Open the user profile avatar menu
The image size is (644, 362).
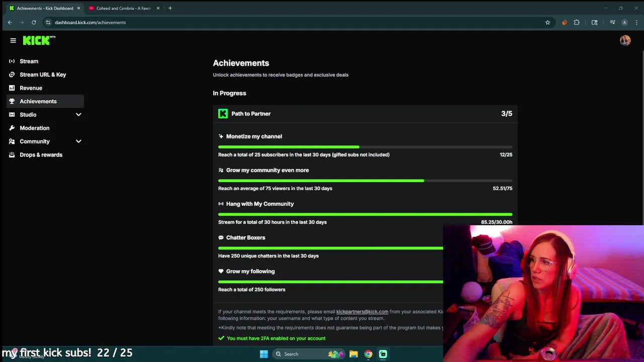tap(625, 41)
